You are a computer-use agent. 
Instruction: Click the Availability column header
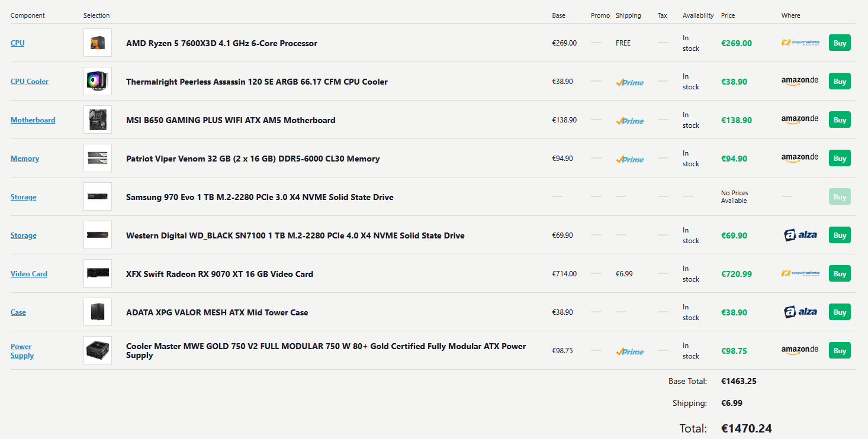(x=698, y=15)
